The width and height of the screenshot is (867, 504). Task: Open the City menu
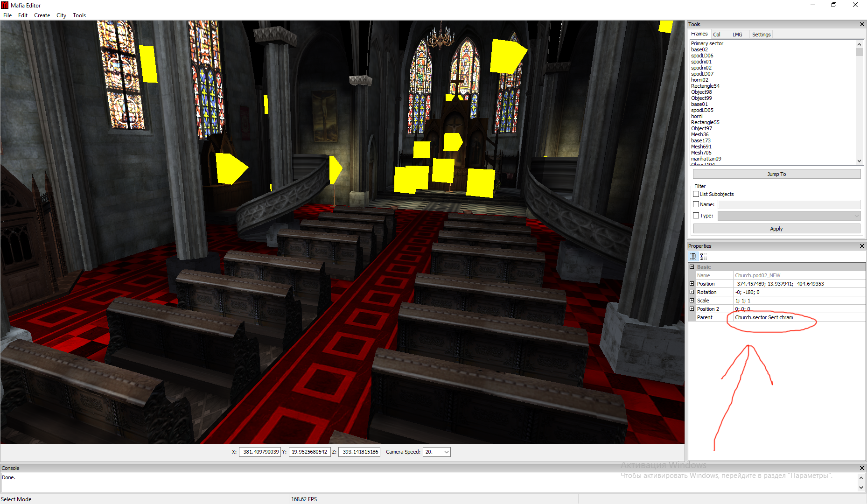[x=62, y=15]
